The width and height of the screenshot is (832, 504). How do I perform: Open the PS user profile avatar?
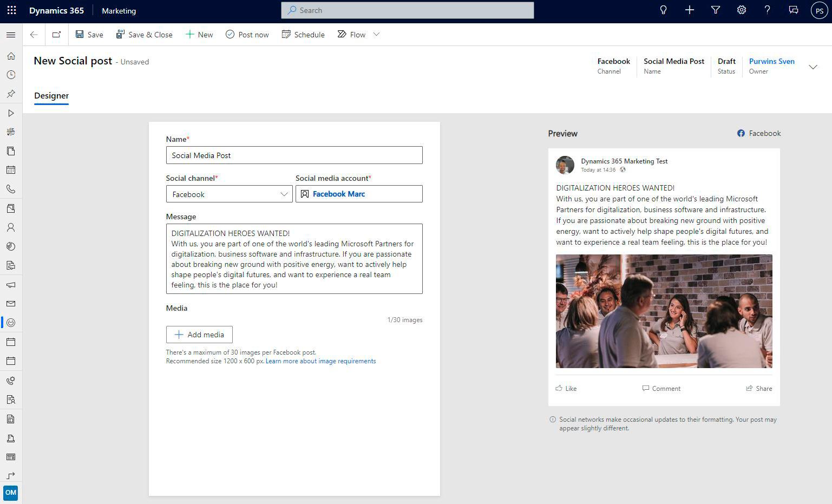point(820,10)
